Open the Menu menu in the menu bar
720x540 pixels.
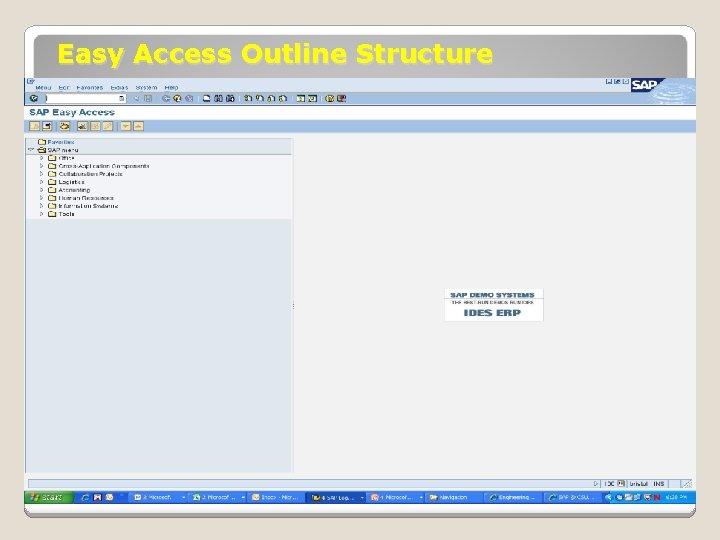coord(43,87)
